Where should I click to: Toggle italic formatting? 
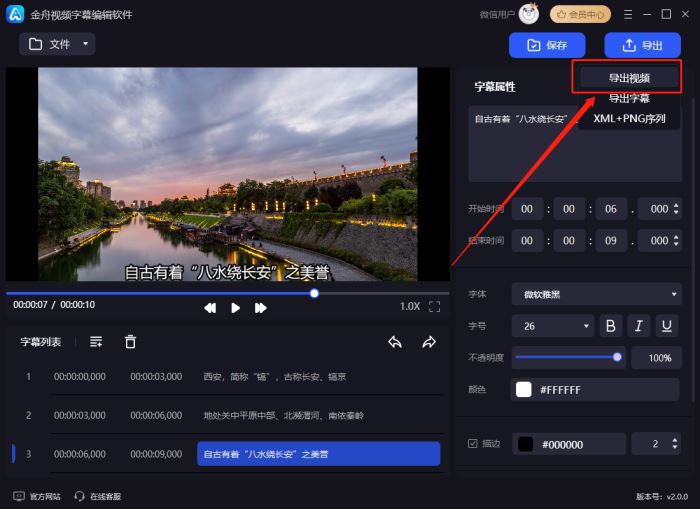[639, 326]
